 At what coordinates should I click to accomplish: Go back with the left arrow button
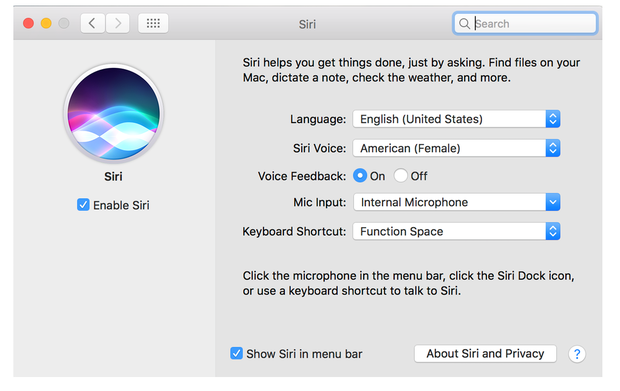pyautogui.click(x=93, y=23)
